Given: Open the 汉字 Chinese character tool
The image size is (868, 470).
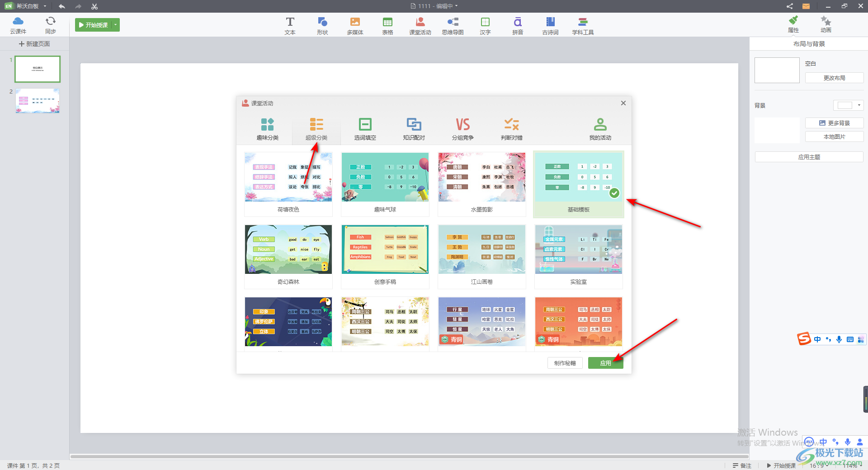Looking at the screenshot, I should click(485, 26).
